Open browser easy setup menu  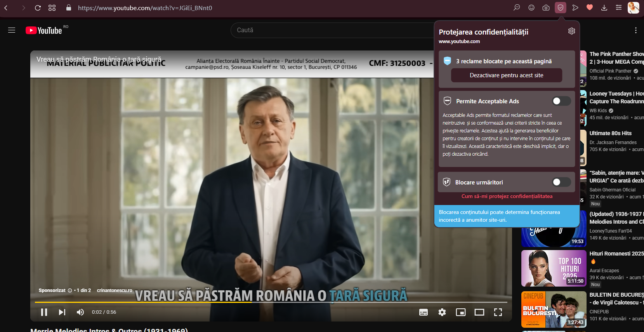(619, 8)
